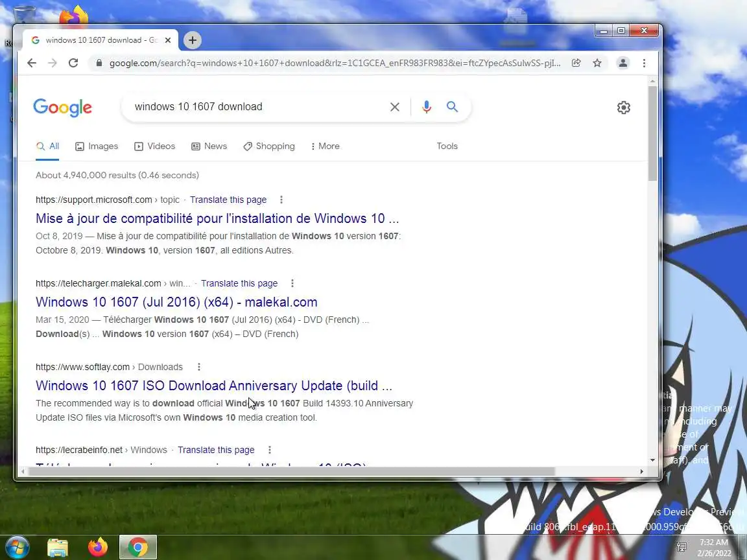This screenshot has width=747, height=560.
Task: Open the Tools filter options
Action: tap(447, 146)
